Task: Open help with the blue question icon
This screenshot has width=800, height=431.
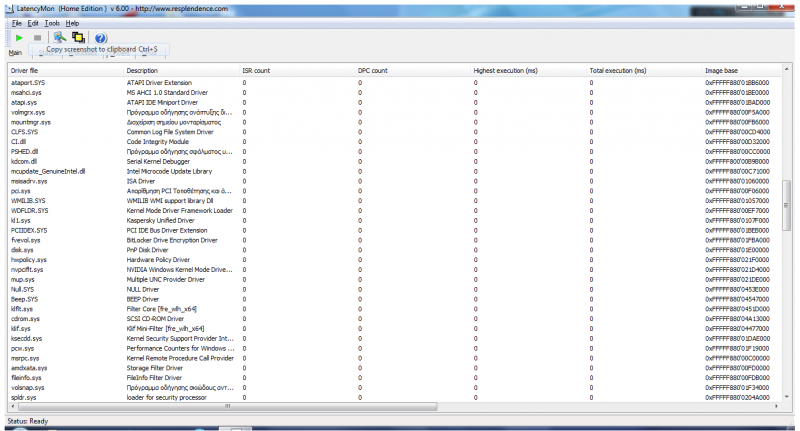Action: pos(100,38)
